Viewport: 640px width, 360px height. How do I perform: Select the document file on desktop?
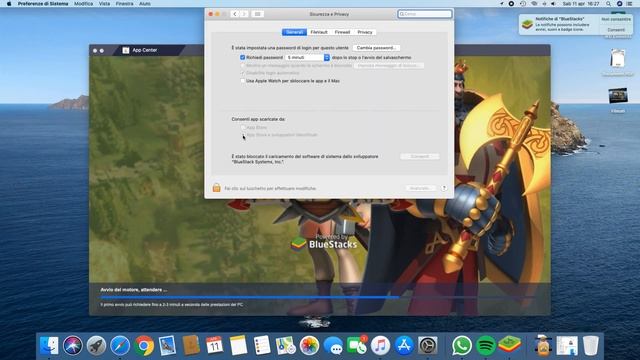coord(618,58)
